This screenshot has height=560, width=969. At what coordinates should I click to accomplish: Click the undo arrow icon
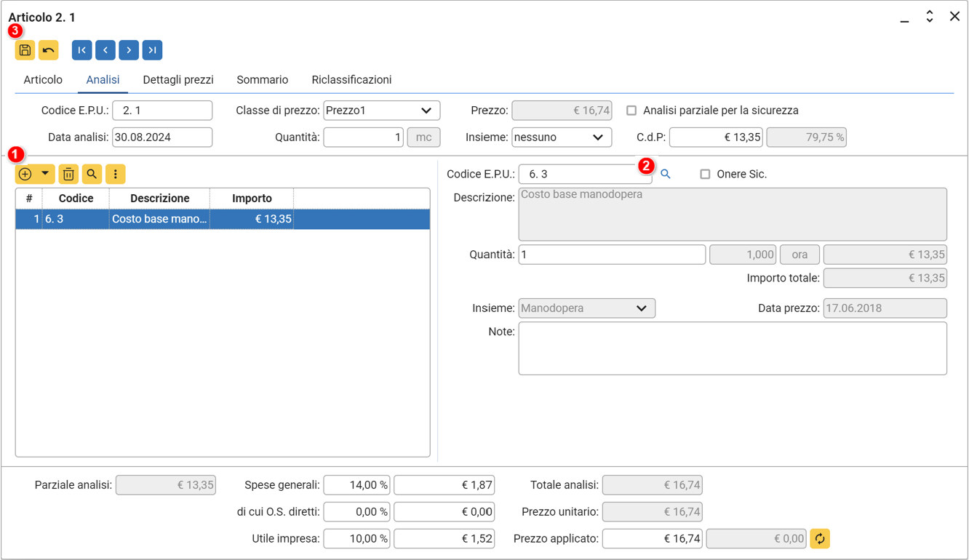[49, 50]
